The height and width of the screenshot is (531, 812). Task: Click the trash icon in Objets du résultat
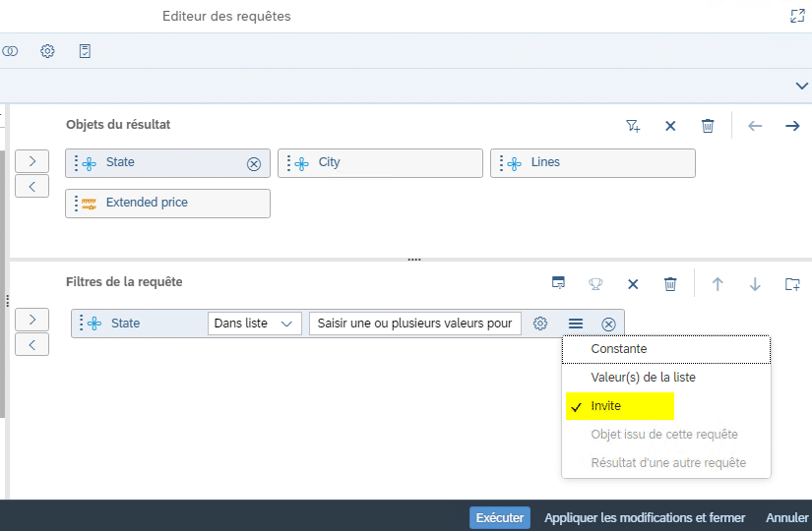(x=708, y=126)
